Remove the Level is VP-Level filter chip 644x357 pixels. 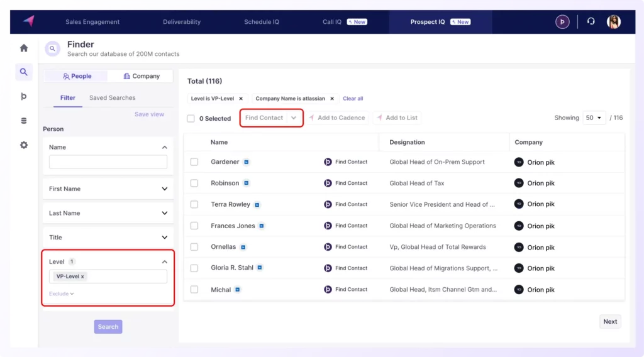[x=241, y=99]
